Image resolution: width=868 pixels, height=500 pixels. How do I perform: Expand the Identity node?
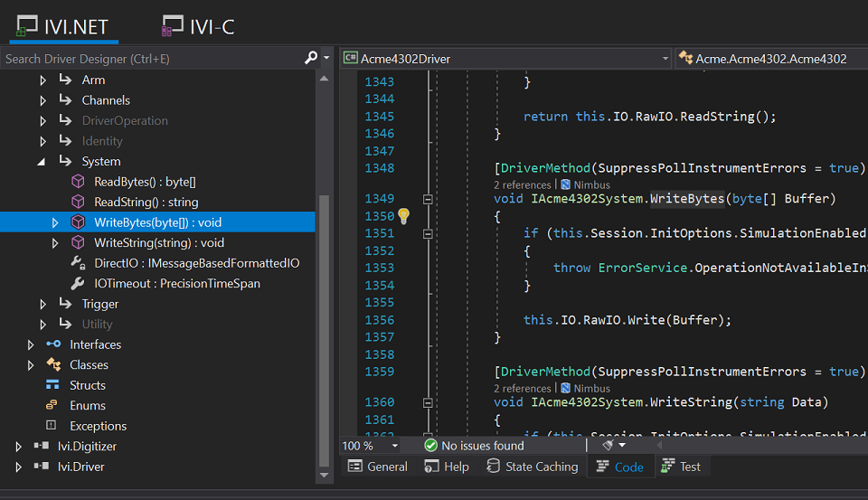[x=43, y=141]
